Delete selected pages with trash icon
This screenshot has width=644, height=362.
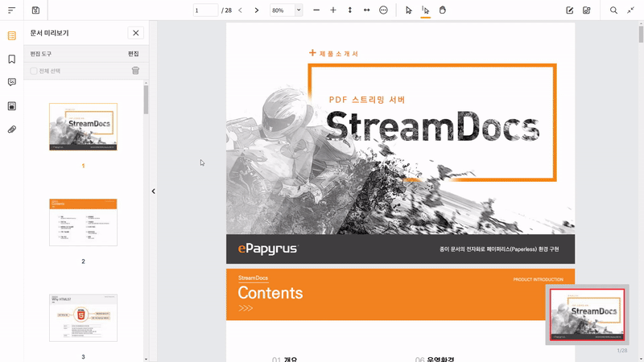[135, 71]
